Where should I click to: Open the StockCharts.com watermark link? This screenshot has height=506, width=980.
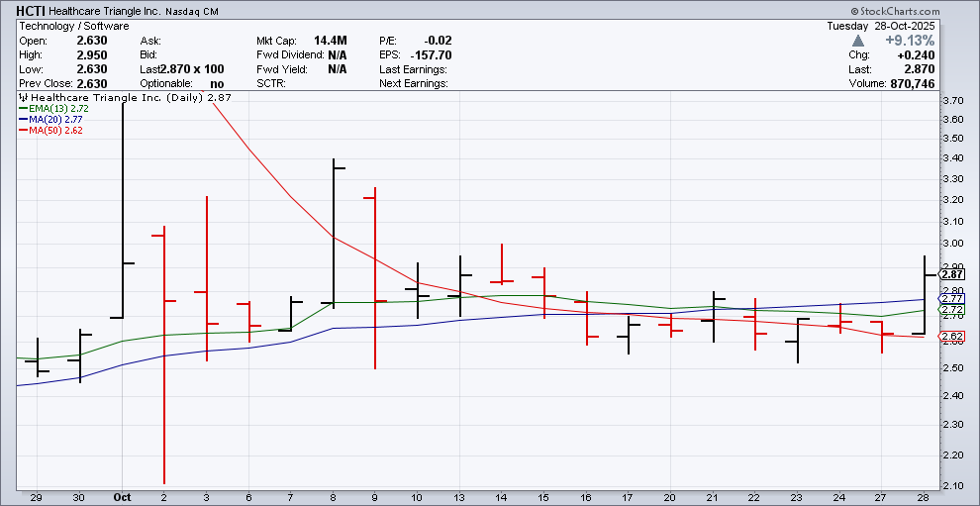929,10
